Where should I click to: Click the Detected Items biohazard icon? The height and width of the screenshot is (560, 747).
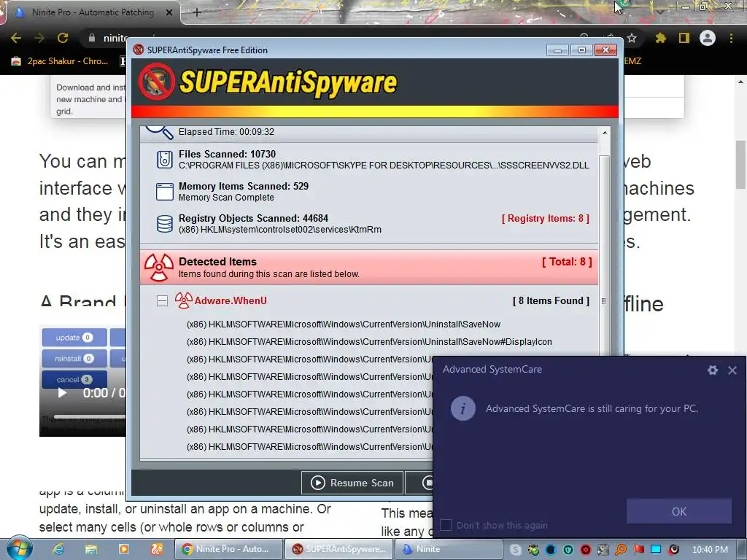coord(158,267)
